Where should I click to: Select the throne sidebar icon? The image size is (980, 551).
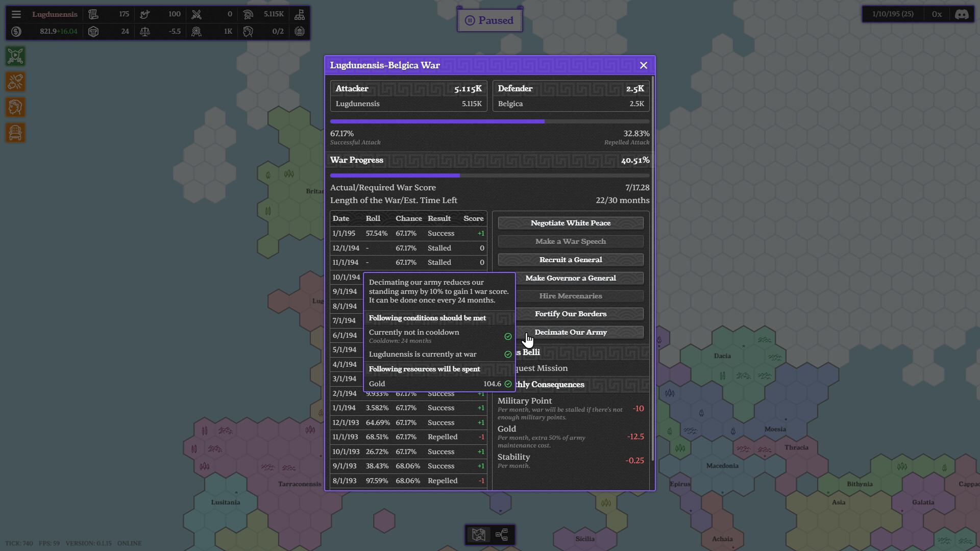[15, 133]
